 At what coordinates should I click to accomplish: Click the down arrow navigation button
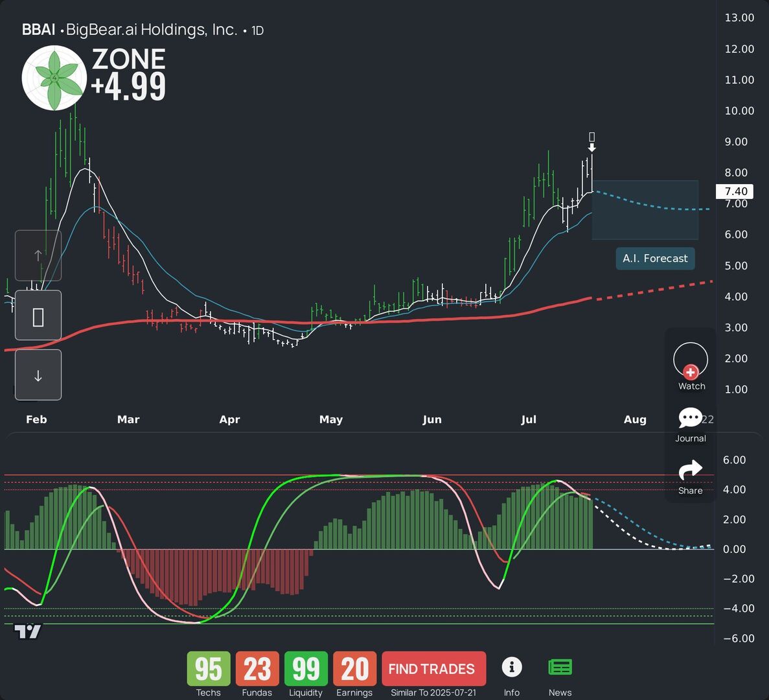tap(38, 375)
